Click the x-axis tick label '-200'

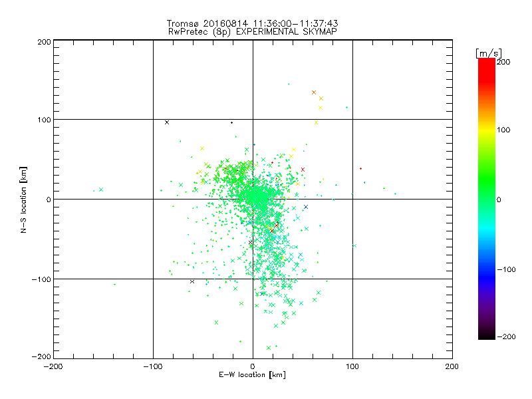click(53, 366)
